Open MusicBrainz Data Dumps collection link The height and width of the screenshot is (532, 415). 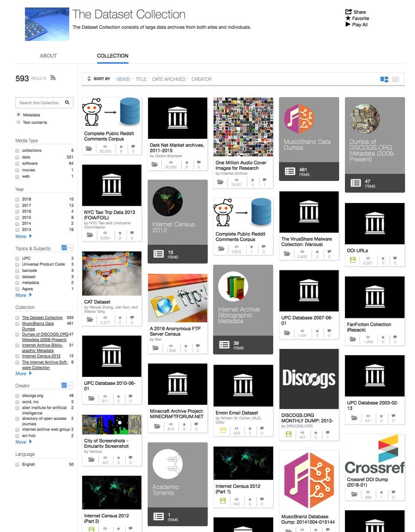click(38, 326)
